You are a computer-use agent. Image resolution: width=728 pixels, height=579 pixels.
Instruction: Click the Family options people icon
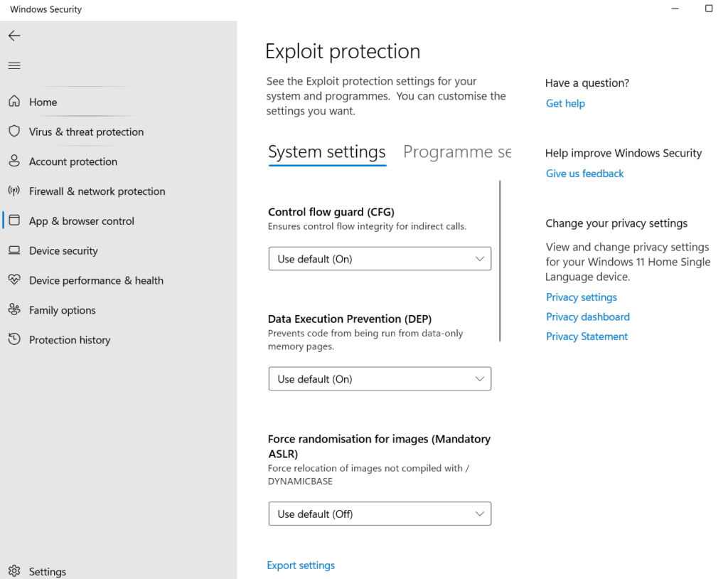coord(14,310)
